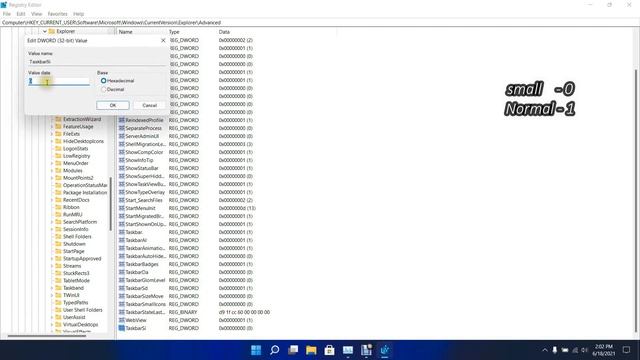Open Microsoft Store from taskbar

coord(329,350)
